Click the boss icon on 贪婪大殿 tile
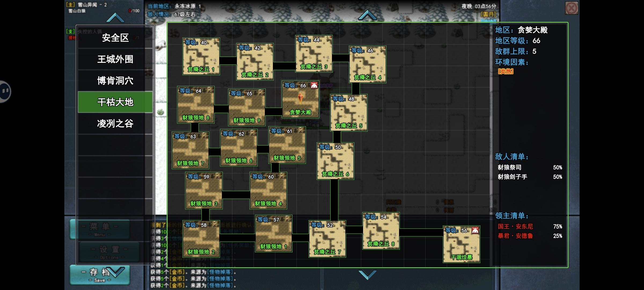The height and width of the screenshot is (290, 644). click(314, 85)
